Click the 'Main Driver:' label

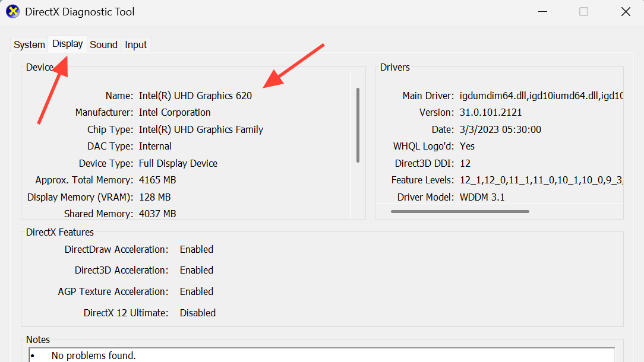click(x=428, y=96)
